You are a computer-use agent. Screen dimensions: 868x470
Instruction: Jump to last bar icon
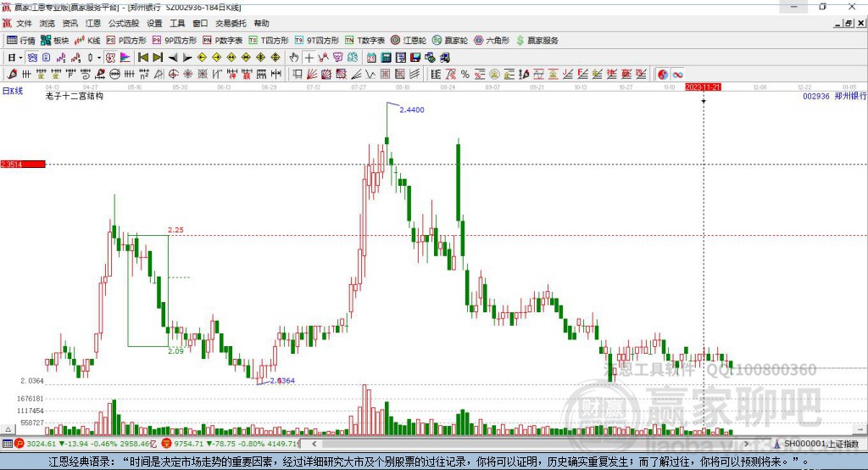tap(158, 57)
